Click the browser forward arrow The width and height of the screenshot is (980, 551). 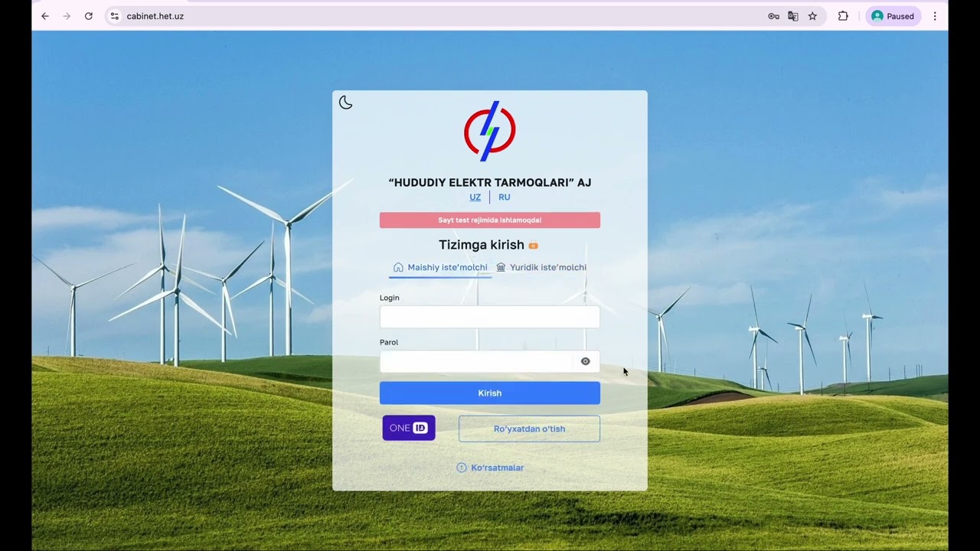[x=67, y=16]
